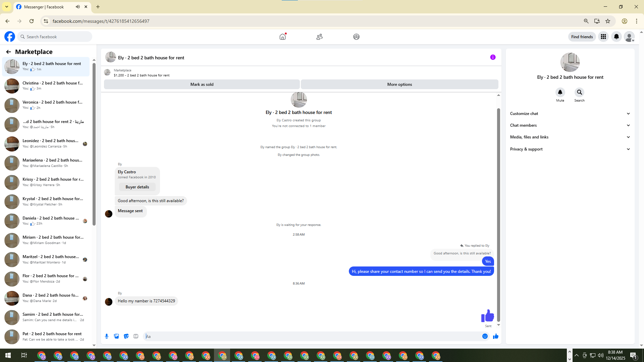Open the GIF picker icon

[x=136, y=336]
